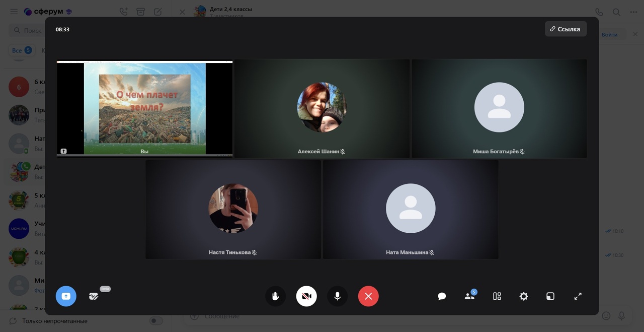The width and height of the screenshot is (644, 332).
Task: Click the Поиск search field
Action: (28, 30)
